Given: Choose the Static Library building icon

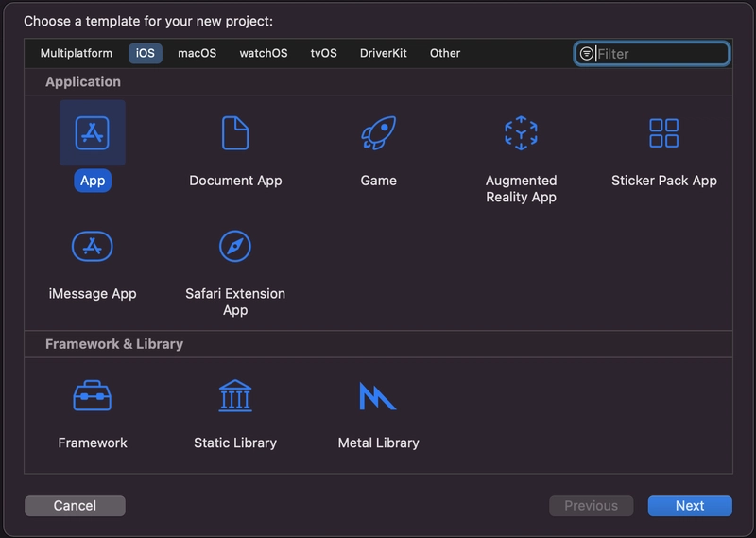Looking at the screenshot, I should [x=235, y=396].
